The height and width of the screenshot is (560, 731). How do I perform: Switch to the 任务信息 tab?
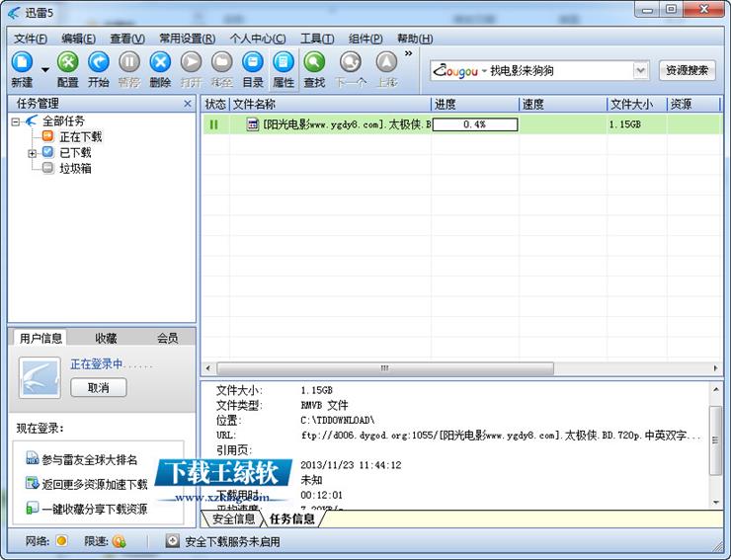292,519
